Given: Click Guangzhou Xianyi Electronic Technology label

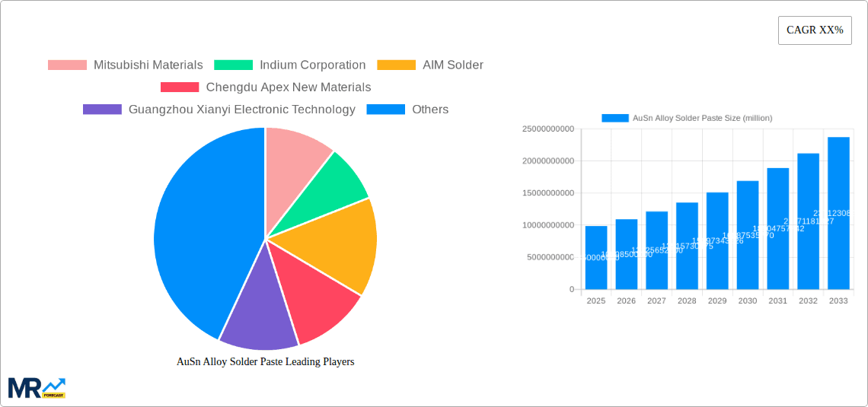Looking at the screenshot, I should coord(242,110).
